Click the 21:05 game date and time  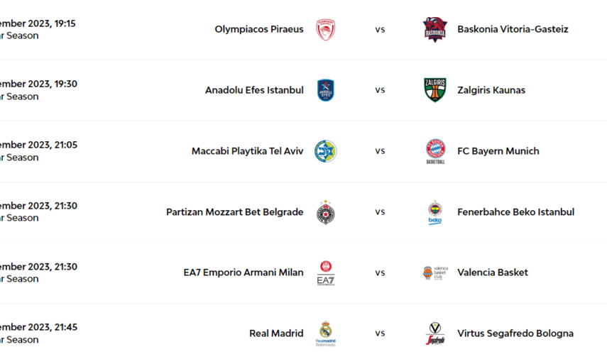(39, 145)
